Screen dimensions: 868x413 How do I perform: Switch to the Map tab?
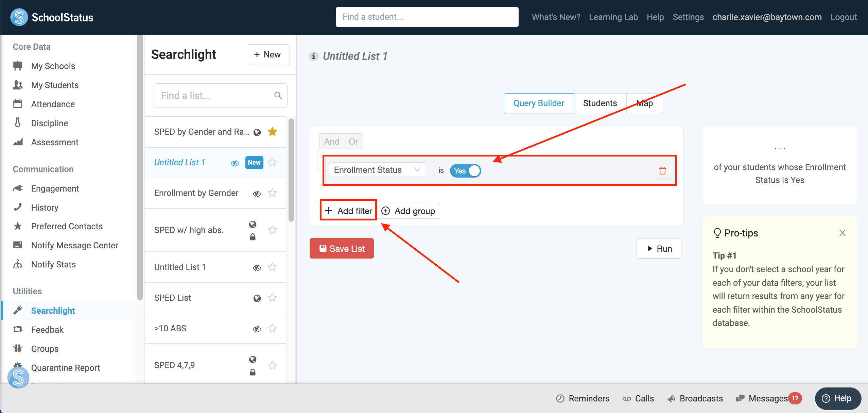[x=644, y=103]
